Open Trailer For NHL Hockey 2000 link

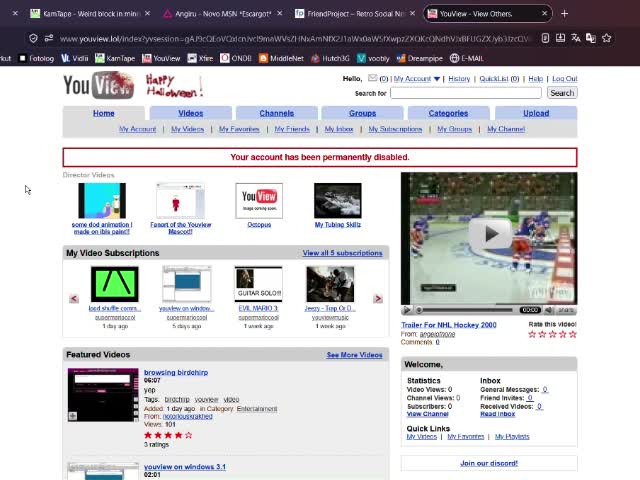pyautogui.click(x=449, y=325)
